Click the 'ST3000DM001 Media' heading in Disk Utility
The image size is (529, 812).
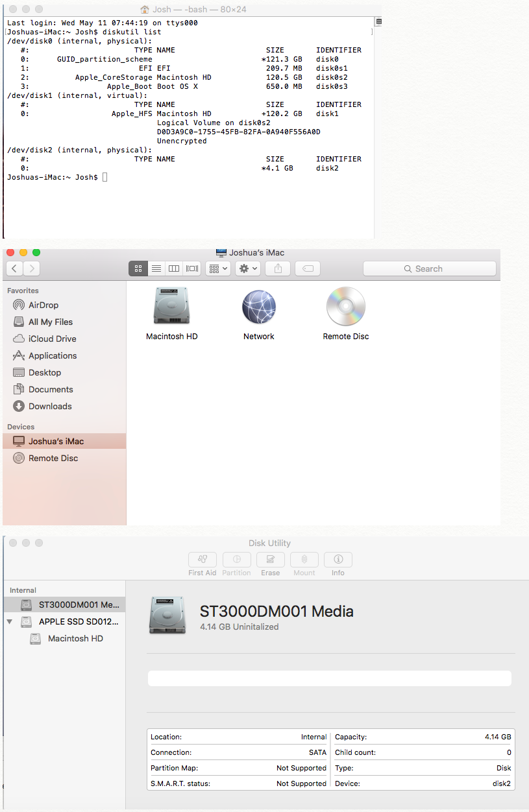pos(277,611)
